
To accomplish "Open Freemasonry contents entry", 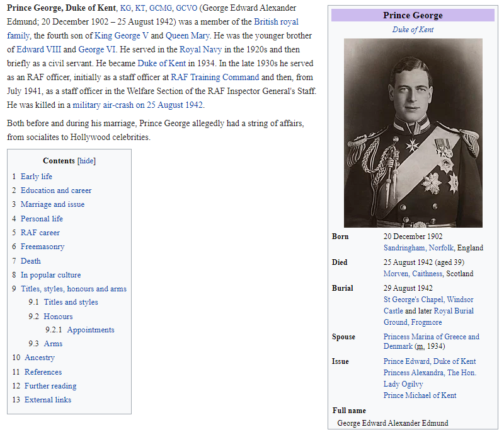I will (x=42, y=247).
